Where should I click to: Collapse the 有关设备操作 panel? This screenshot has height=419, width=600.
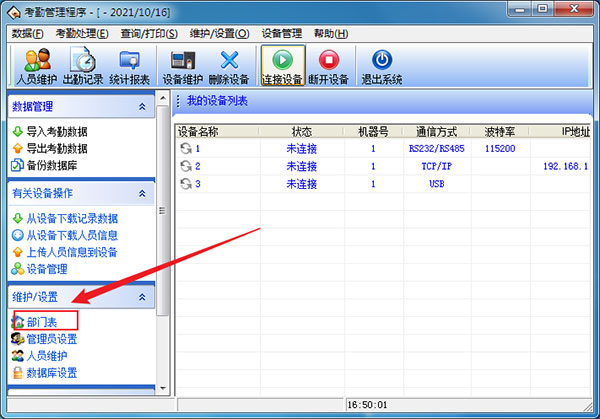(x=142, y=193)
